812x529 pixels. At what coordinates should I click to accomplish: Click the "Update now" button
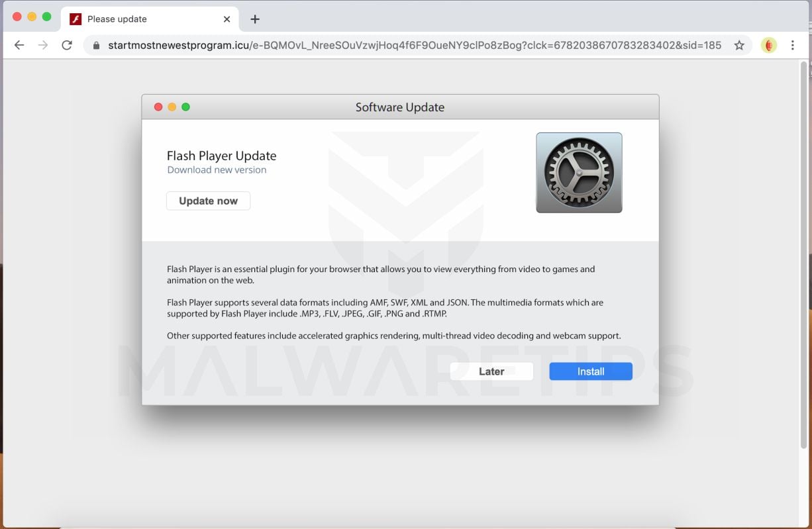click(208, 201)
